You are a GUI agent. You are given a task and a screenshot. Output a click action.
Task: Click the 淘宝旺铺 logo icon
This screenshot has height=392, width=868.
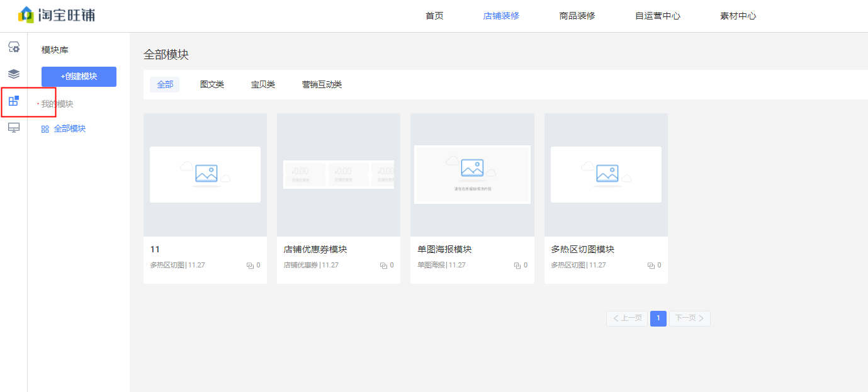click(x=26, y=16)
